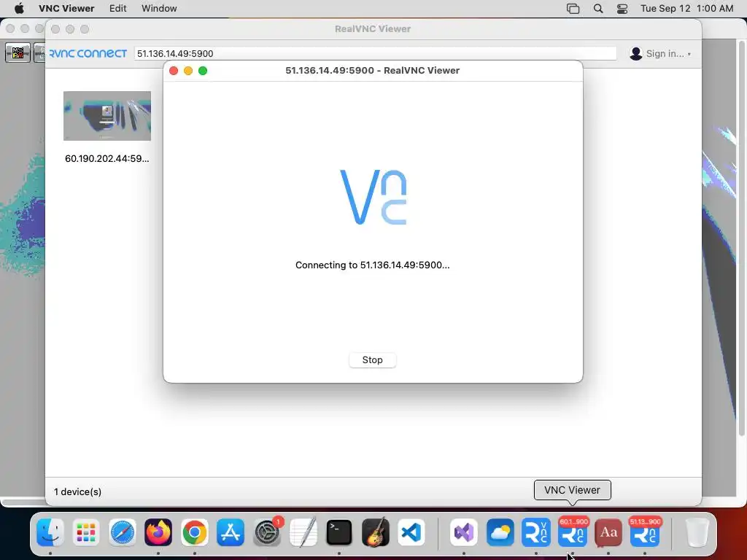Open the Trash in the Dock
747x560 pixels.
tap(697, 532)
